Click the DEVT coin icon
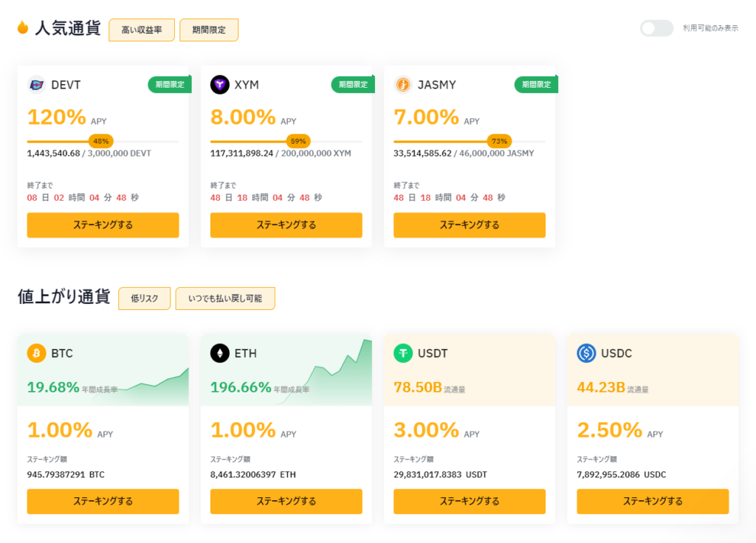Viewport: 756px width, 543px height. pos(37,85)
